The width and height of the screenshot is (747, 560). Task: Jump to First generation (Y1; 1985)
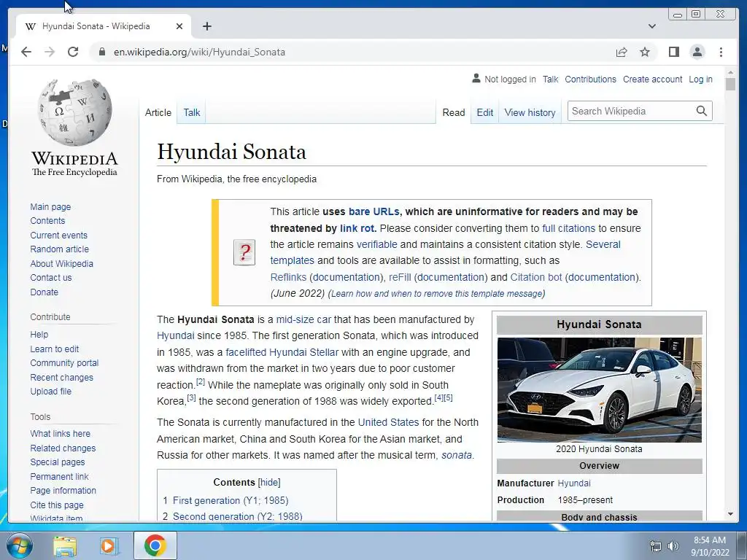(x=231, y=500)
